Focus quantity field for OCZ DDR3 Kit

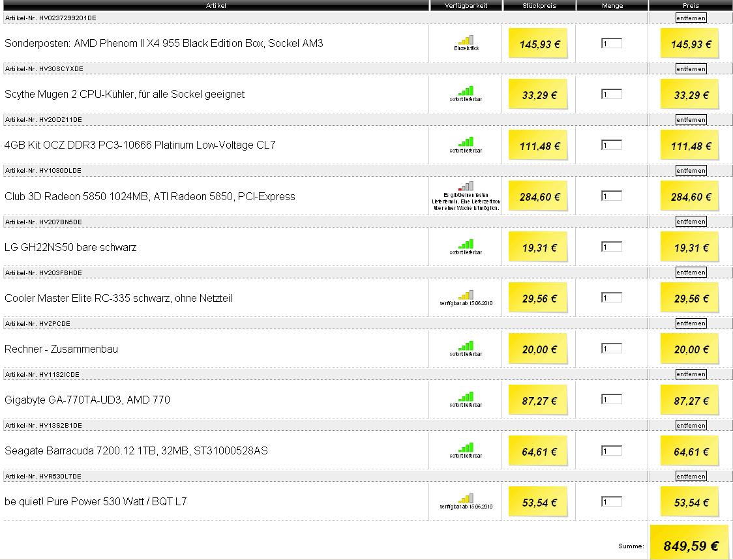tap(612, 145)
